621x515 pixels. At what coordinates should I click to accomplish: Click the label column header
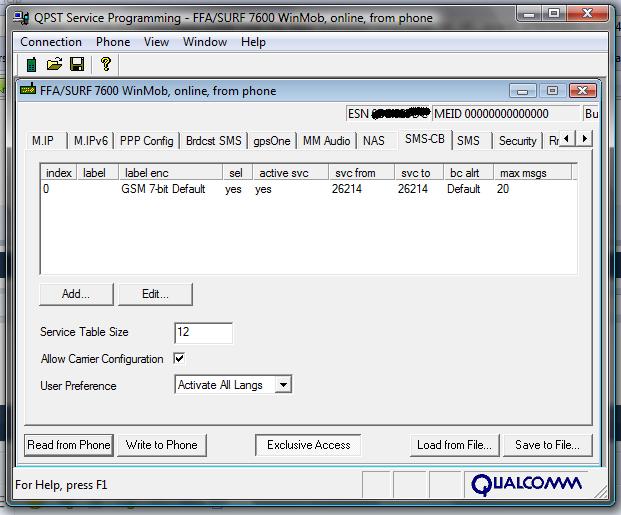point(97,173)
